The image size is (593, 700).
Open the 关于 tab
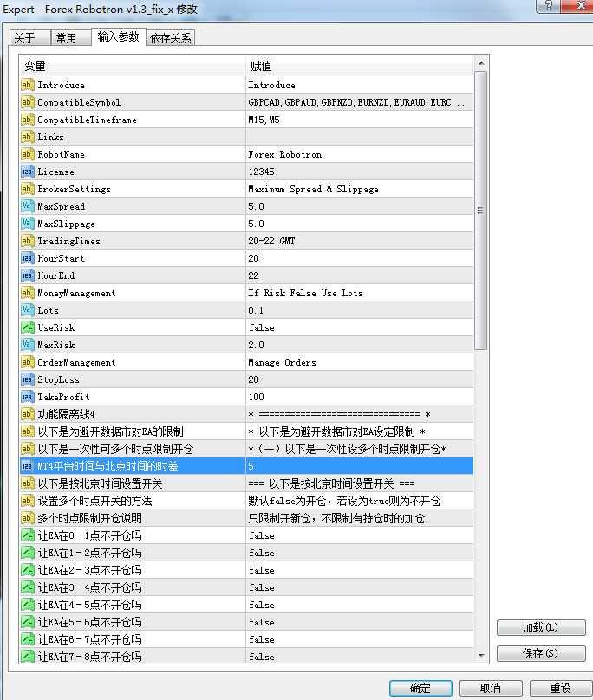pyautogui.click(x=30, y=38)
